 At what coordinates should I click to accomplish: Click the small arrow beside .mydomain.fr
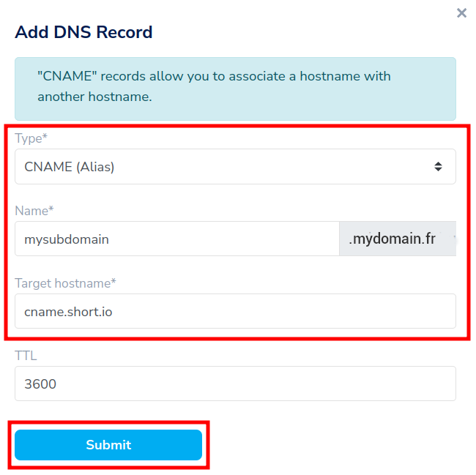(x=453, y=239)
